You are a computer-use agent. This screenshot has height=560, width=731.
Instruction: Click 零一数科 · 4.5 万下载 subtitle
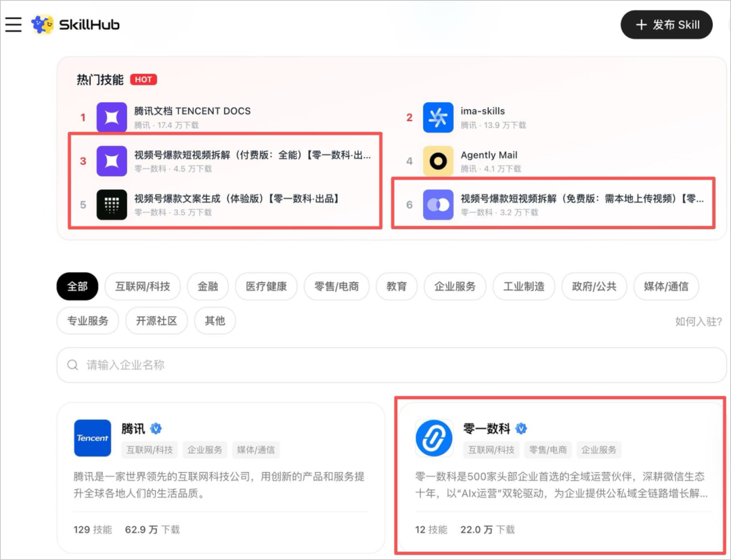click(x=173, y=169)
